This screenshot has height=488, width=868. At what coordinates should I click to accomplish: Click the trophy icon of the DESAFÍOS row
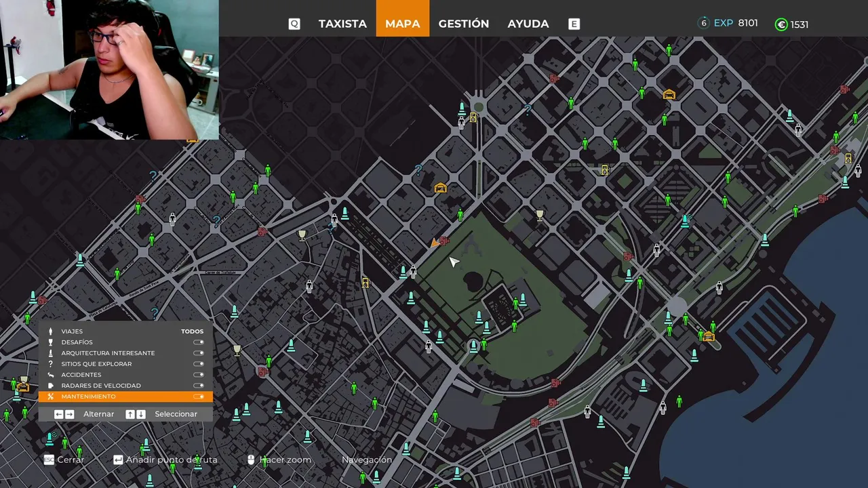pos(50,342)
